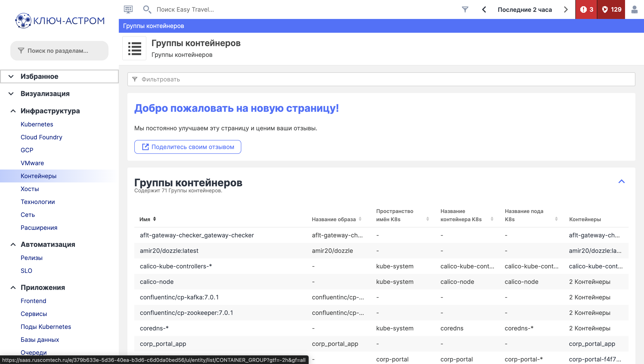The image size is (644, 364).
Task: Sort table by Имя column arrows
Action: [x=155, y=219]
